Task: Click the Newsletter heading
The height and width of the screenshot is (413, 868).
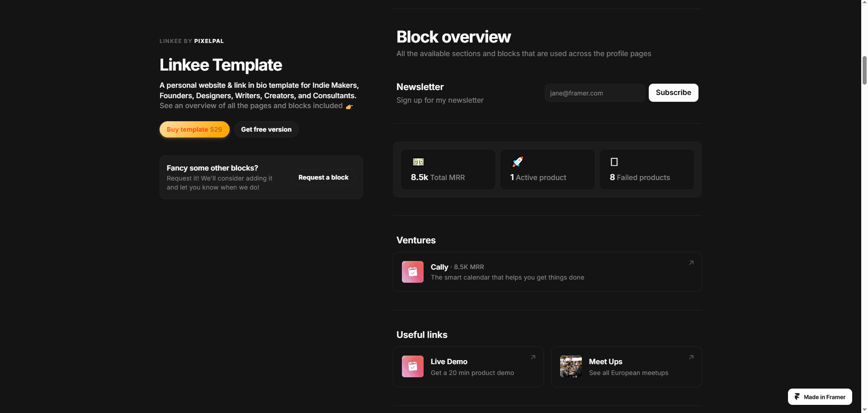Action: (420, 87)
